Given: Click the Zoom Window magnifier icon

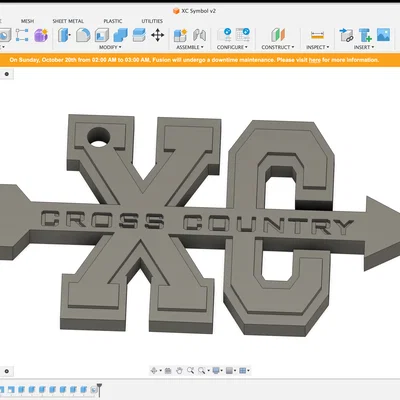Looking at the screenshot, I should [x=201, y=370].
